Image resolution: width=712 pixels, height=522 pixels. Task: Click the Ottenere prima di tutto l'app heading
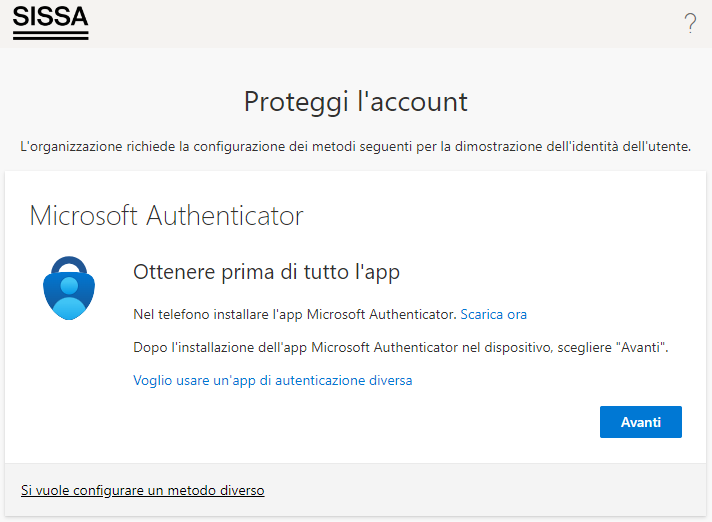coord(267,272)
